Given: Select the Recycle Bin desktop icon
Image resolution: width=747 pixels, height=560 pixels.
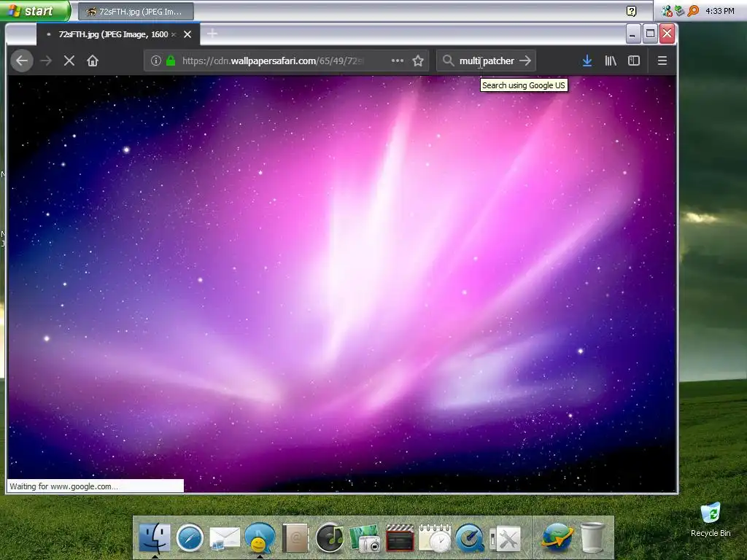Looking at the screenshot, I should coord(711,520).
